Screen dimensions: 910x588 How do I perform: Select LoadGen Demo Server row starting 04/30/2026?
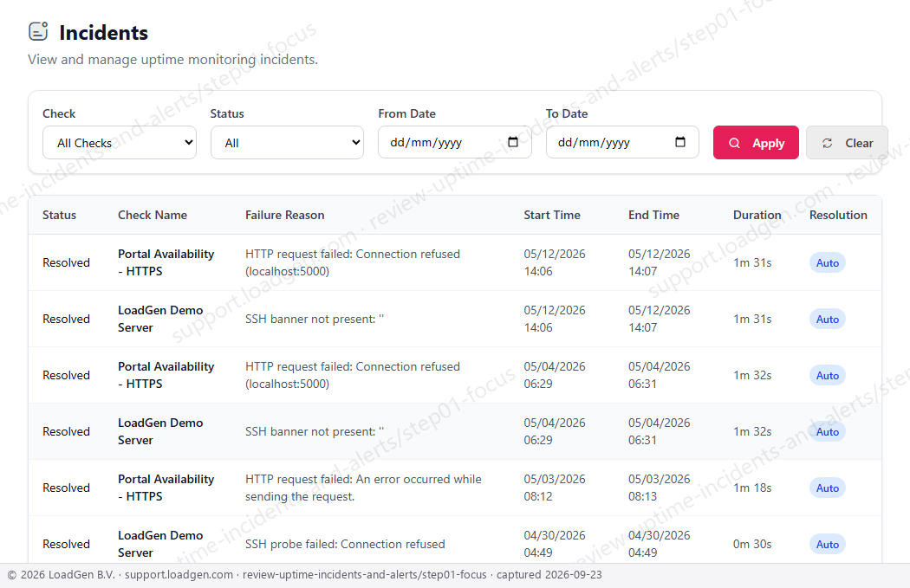coord(455,540)
